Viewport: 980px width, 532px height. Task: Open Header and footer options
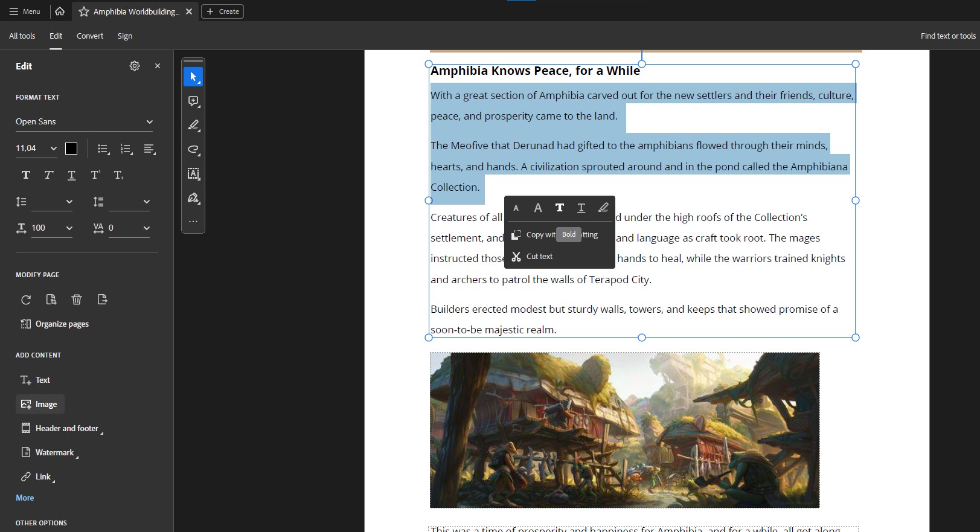coord(62,428)
